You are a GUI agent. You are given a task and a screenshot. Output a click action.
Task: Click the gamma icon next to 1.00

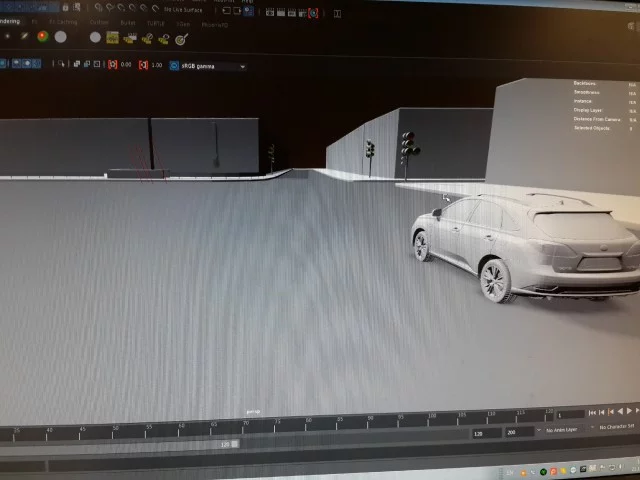[143, 65]
